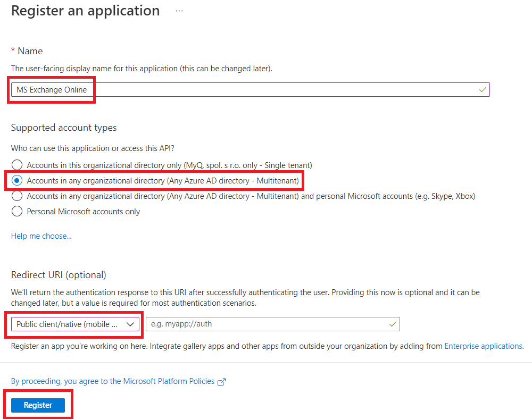Click the external link icon after Microsoft Platform Policies
Viewport: 532px width, 419px height.
[221, 381]
